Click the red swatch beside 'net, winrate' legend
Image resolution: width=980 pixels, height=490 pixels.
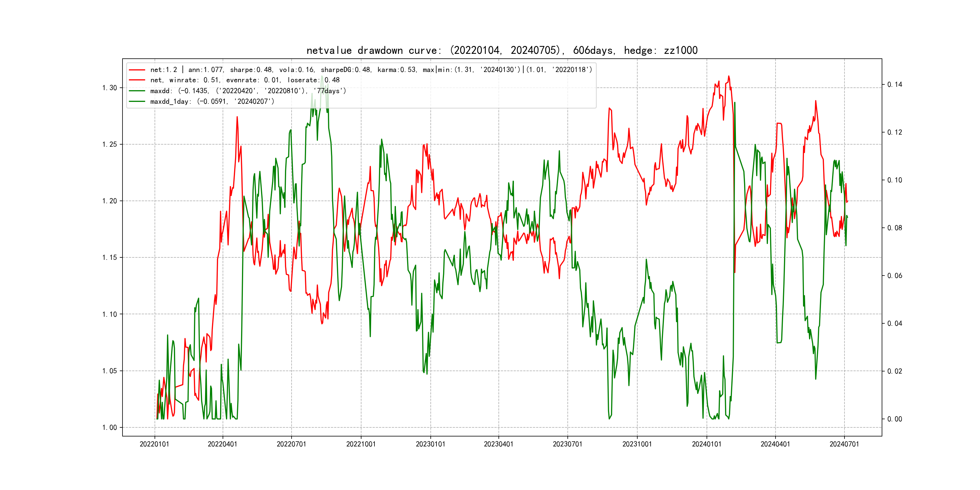137,80
